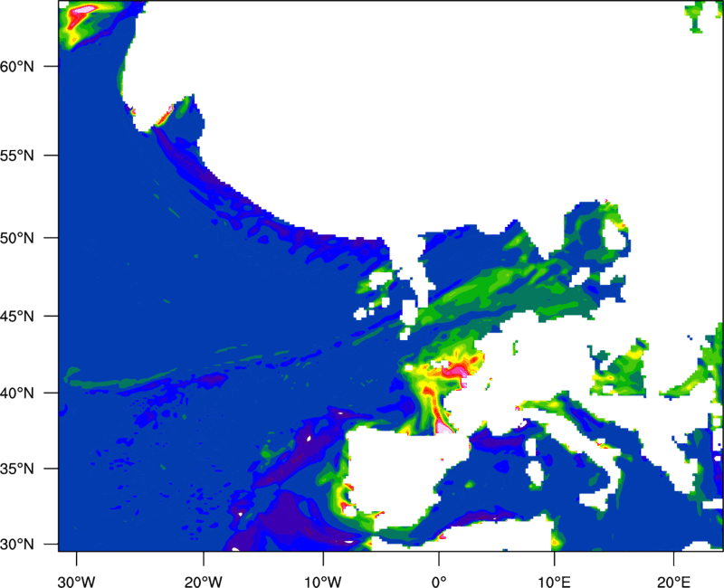Click the 50°N latitude label

coord(16,238)
